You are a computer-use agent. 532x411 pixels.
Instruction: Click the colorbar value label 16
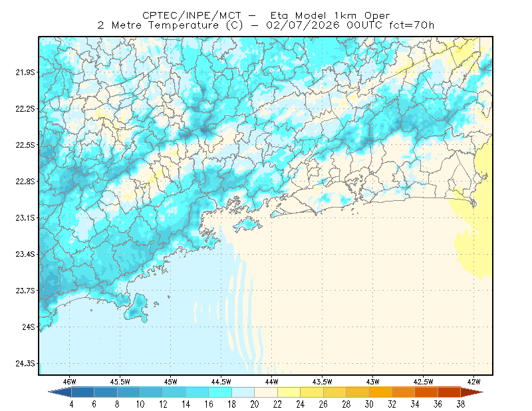pos(209,404)
